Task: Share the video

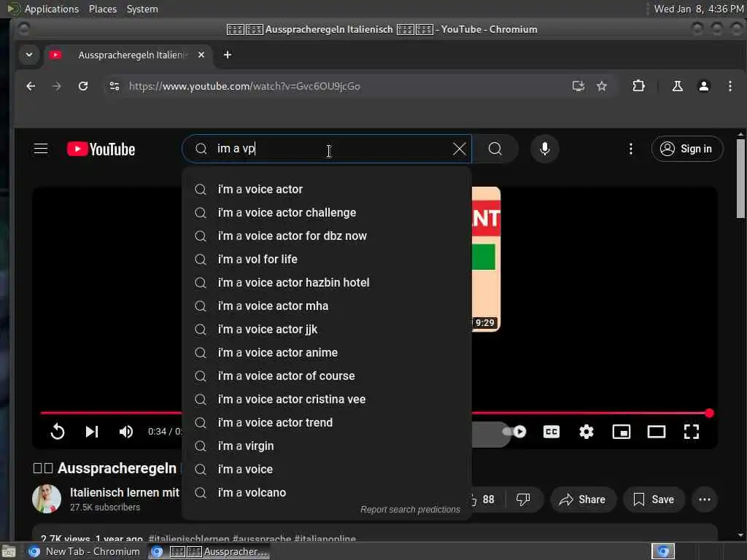Action: [583, 499]
